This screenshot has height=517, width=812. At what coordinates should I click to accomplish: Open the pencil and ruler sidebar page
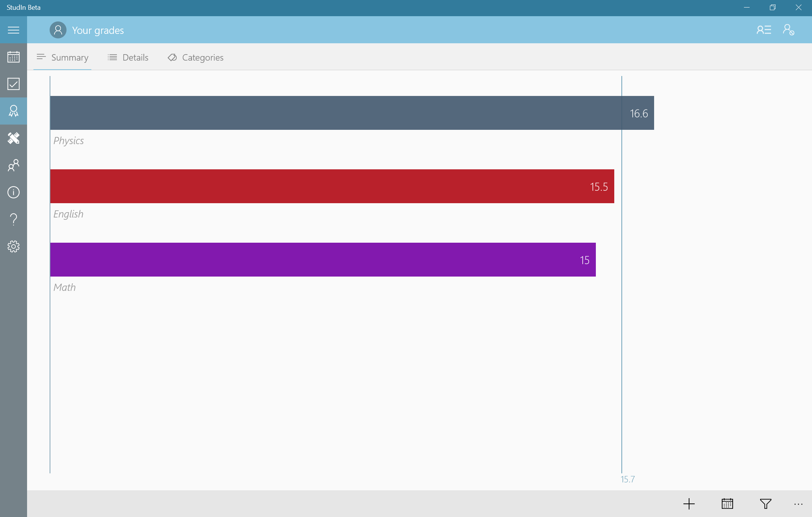point(14,138)
